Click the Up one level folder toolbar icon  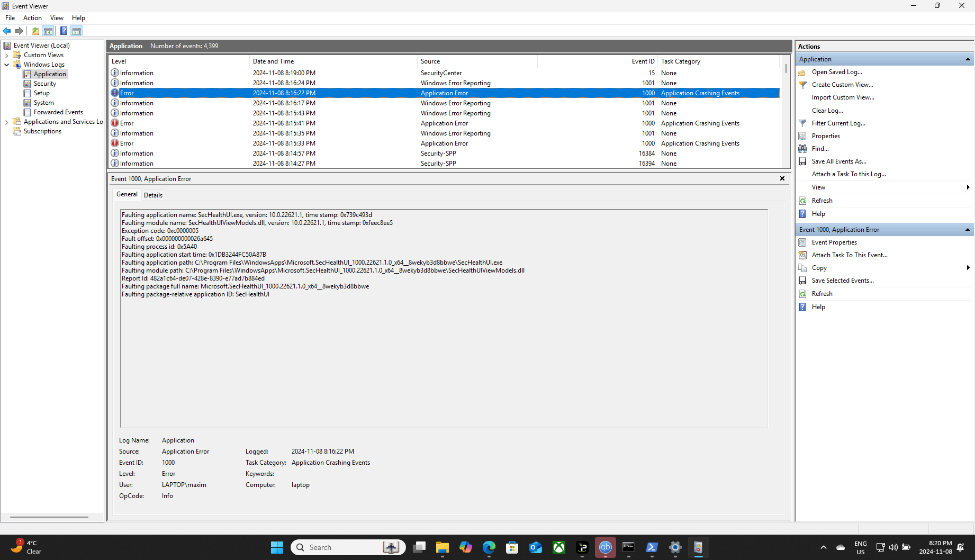tap(35, 31)
